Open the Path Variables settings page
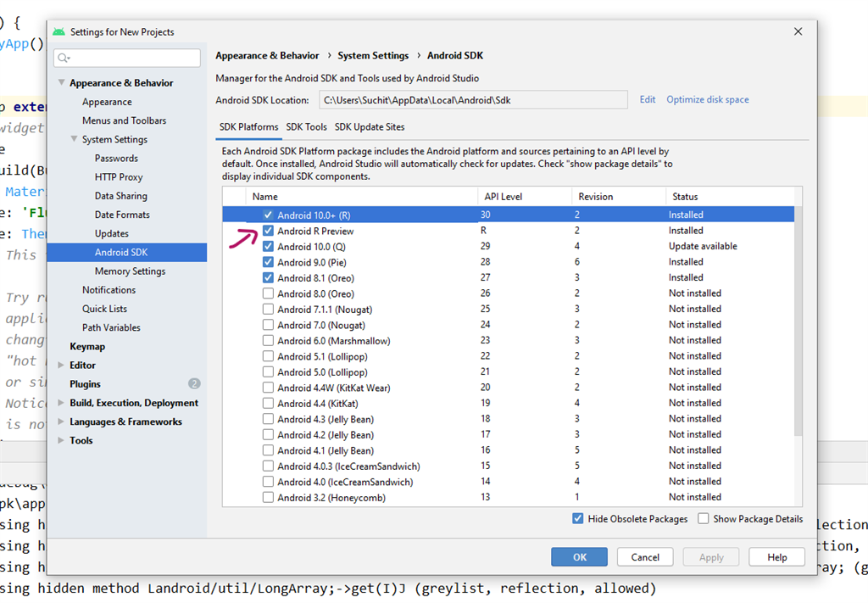The image size is (868, 603). (111, 328)
